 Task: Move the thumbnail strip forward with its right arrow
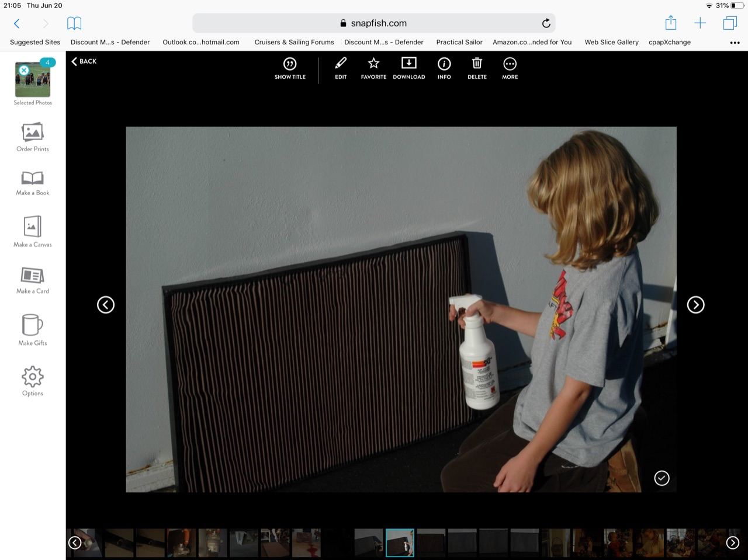732,543
